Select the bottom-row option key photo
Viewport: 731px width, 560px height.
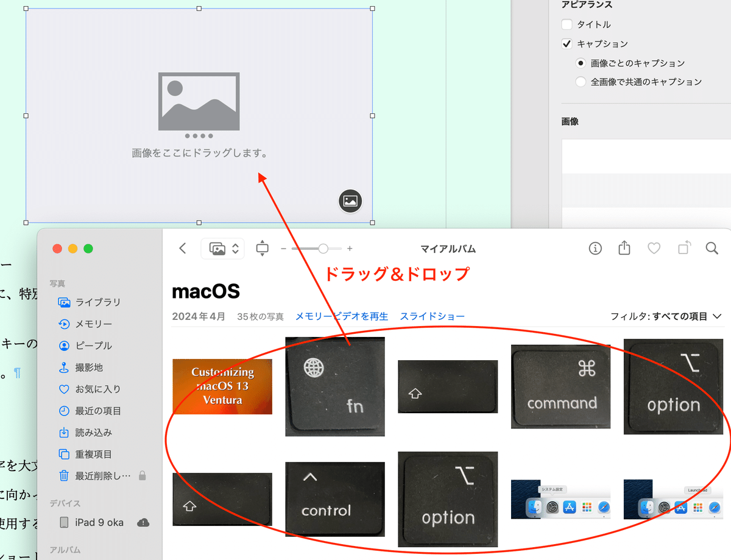[x=448, y=500]
